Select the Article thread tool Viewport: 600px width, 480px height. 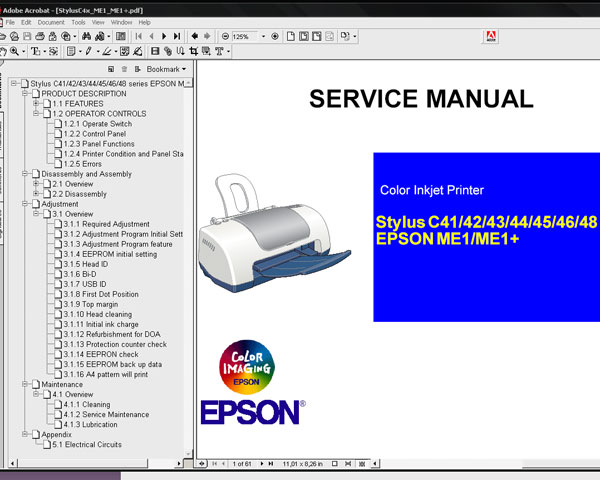(181, 51)
